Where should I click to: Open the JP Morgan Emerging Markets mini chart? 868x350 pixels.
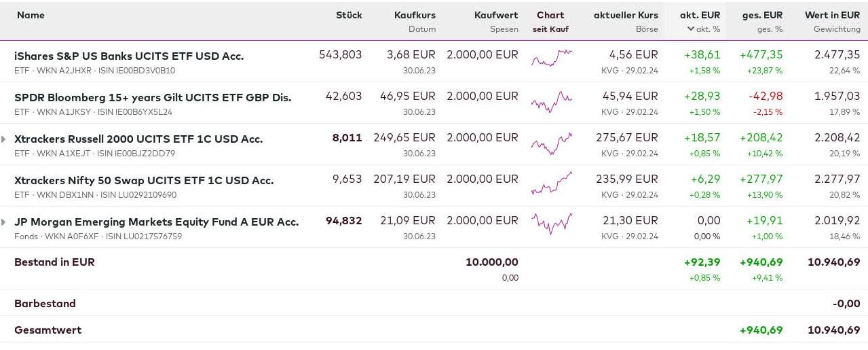[551, 223]
